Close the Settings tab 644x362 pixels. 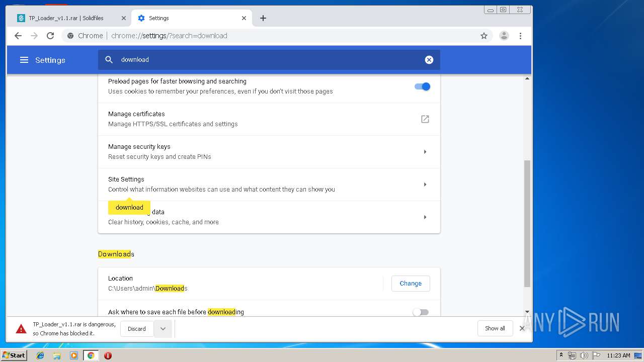(x=244, y=18)
